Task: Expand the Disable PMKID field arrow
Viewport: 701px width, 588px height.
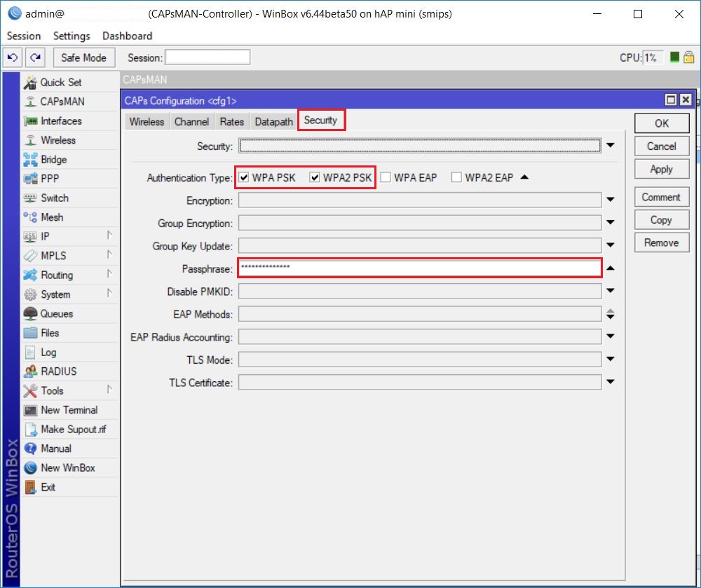Action: pos(611,291)
